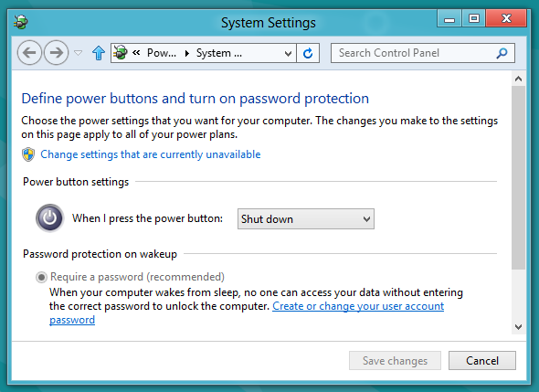Click the round power button icon
Screen dimensions: 539x392
tap(50, 218)
